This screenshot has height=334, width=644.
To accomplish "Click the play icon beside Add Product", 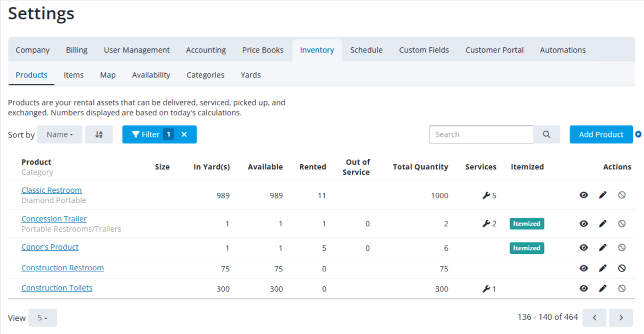I will click(638, 134).
